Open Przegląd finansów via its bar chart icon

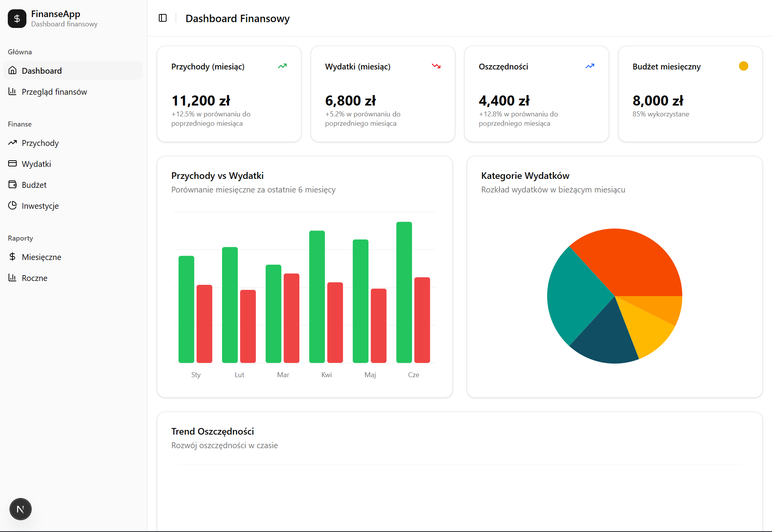tap(13, 92)
